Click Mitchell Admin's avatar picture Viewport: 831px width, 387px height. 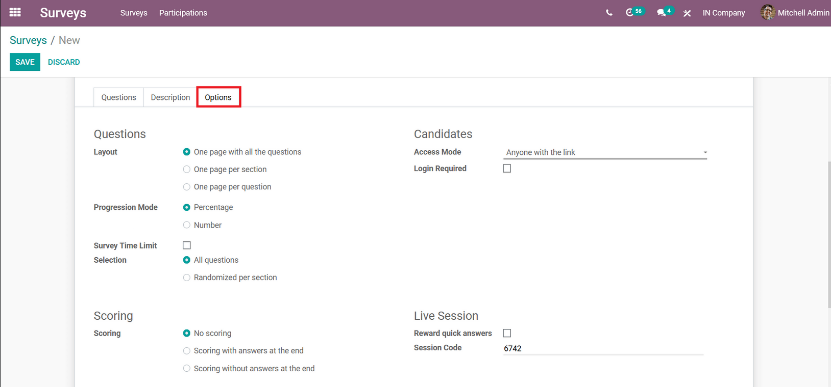click(x=767, y=13)
